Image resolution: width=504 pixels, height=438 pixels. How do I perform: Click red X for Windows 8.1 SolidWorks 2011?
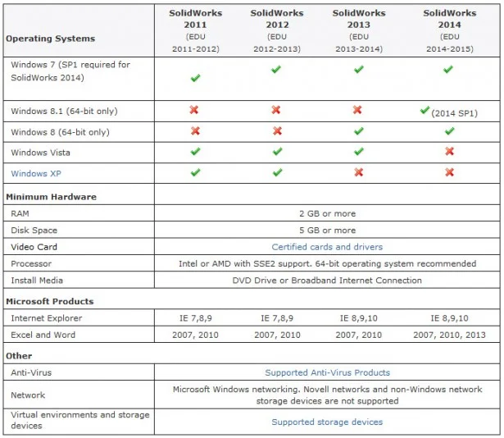195,110
